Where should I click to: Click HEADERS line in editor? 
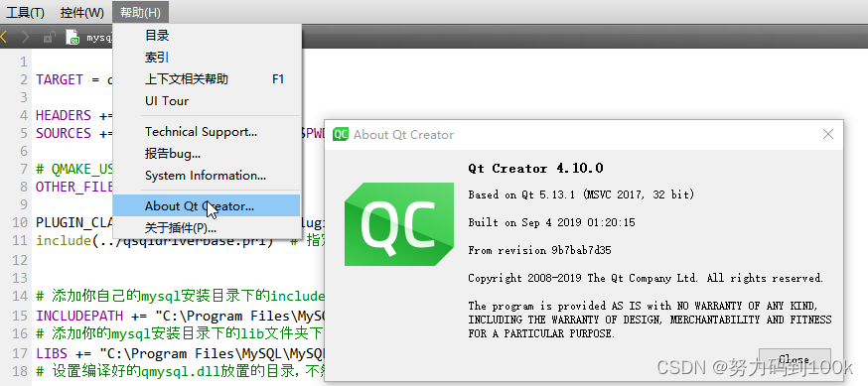[x=74, y=115]
